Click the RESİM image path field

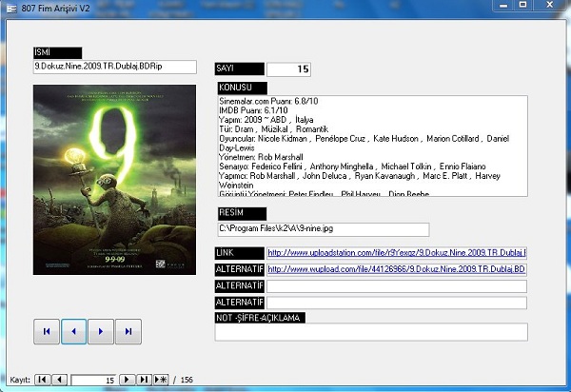tap(324, 229)
